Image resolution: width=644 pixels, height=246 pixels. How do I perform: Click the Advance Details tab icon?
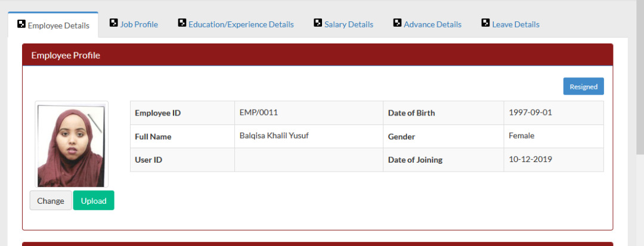[397, 23]
